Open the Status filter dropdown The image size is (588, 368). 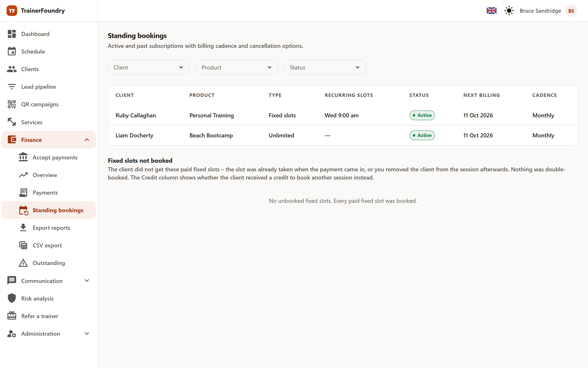click(x=325, y=67)
